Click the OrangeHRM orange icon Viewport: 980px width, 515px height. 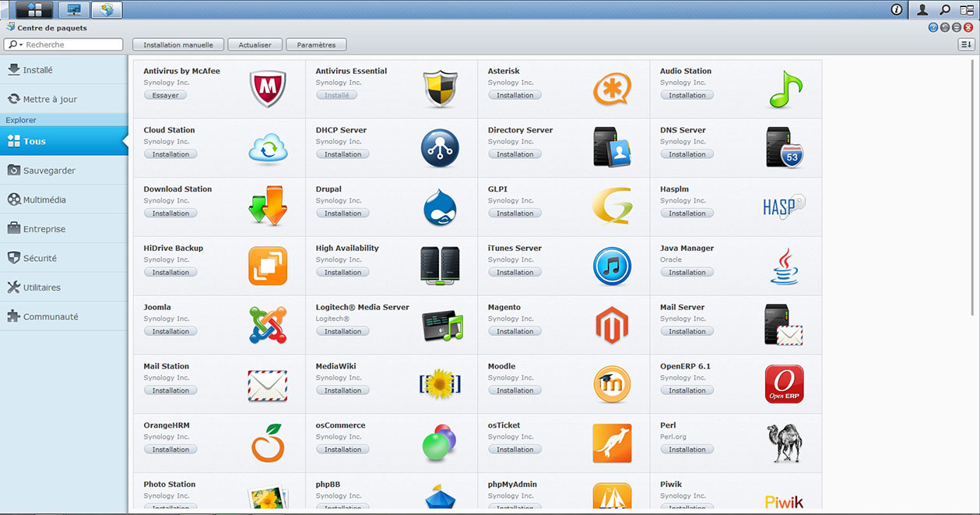pos(268,443)
